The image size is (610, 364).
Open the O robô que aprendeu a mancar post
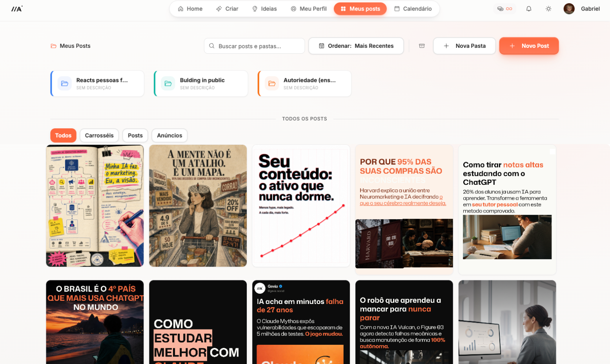click(404, 322)
